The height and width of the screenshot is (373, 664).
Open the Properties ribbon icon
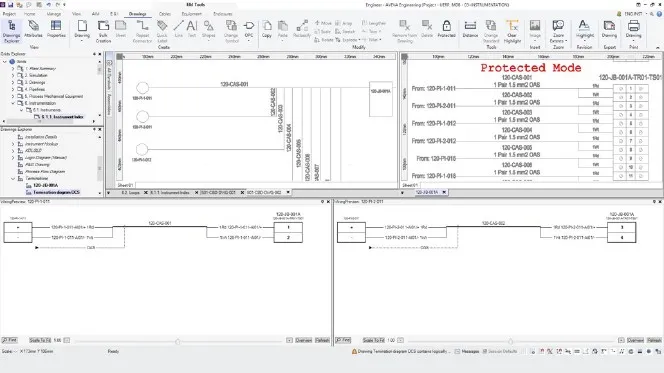[x=56, y=30]
